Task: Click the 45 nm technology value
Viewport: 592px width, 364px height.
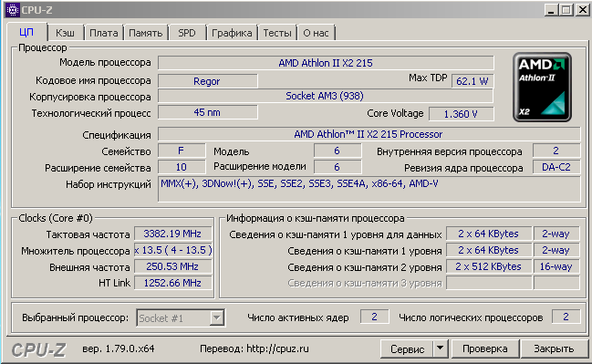Action: (x=207, y=112)
